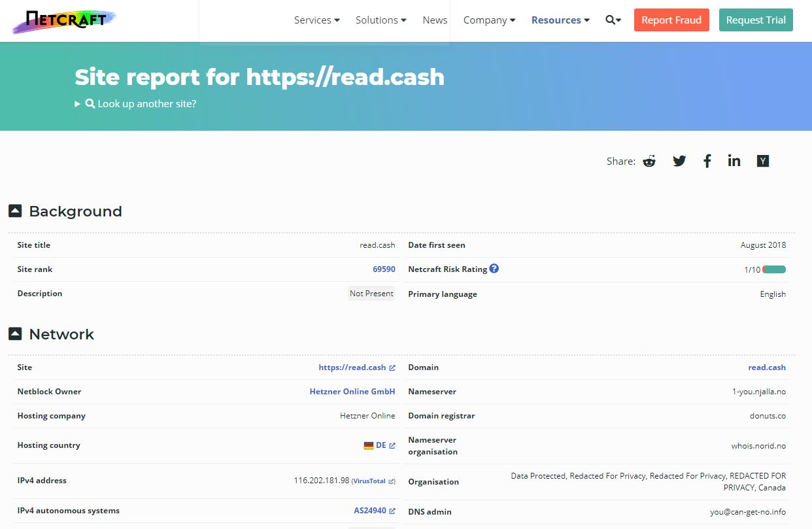Click the IPv4 address 116.202.181.98
This screenshot has width=812, height=529.
[322, 481]
